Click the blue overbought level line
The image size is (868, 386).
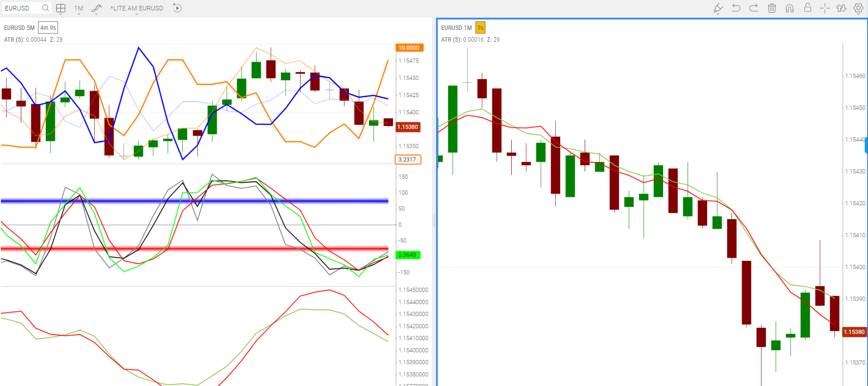194,200
